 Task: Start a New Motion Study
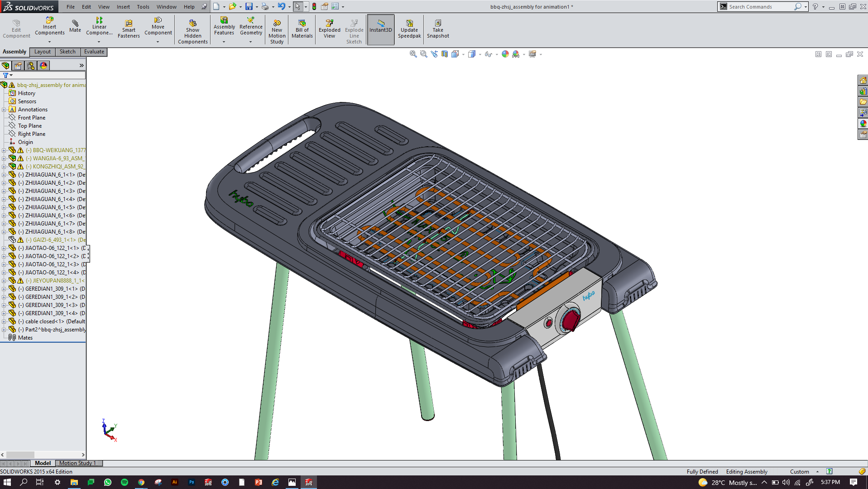[277, 32]
